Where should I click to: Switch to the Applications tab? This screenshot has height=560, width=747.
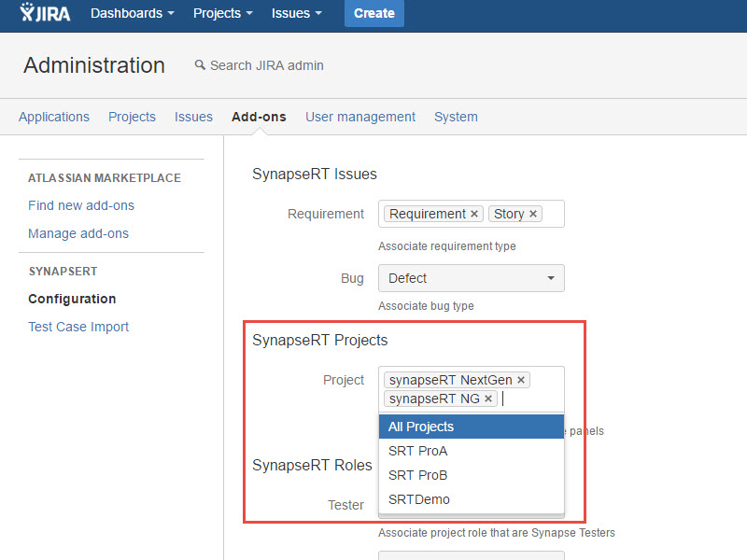54,117
